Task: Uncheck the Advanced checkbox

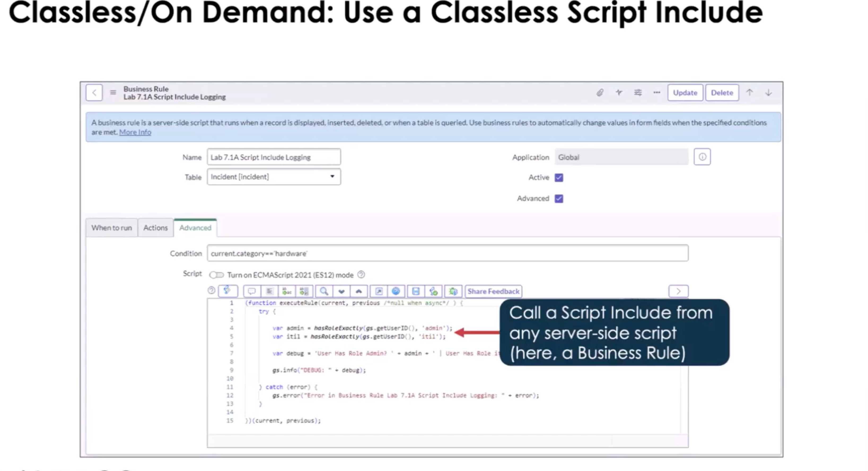Action: [x=559, y=199]
